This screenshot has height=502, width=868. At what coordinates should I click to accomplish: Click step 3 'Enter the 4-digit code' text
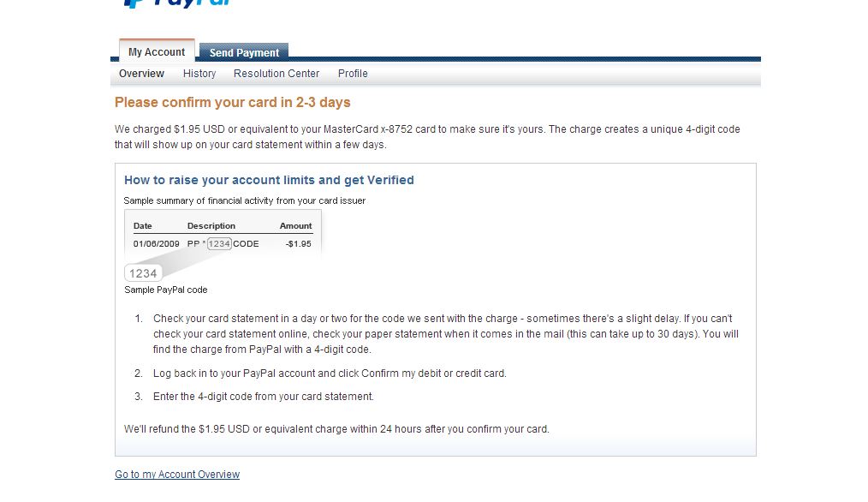(264, 397)
